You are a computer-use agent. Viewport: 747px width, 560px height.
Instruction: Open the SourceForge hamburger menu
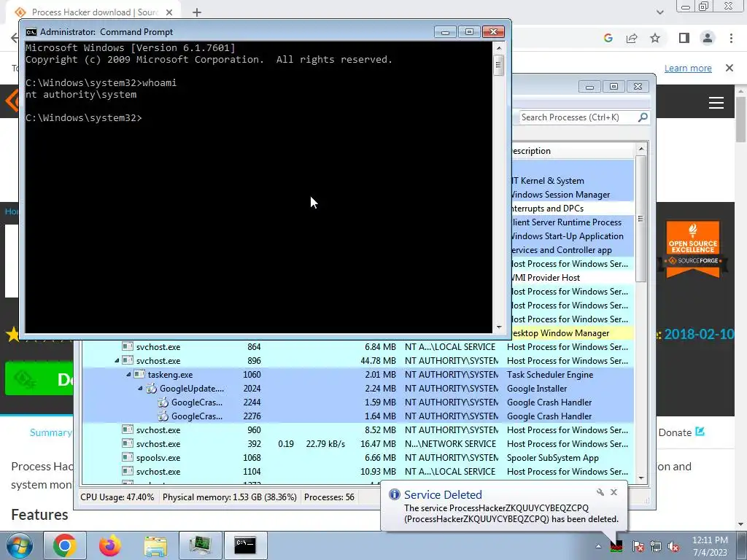point(716,103)
